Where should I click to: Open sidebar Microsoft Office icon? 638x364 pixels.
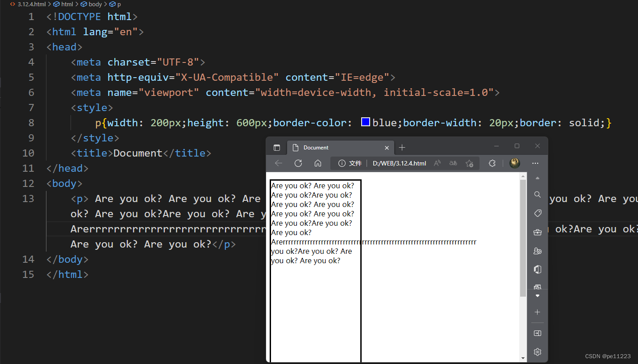click(x=538, y=269)
